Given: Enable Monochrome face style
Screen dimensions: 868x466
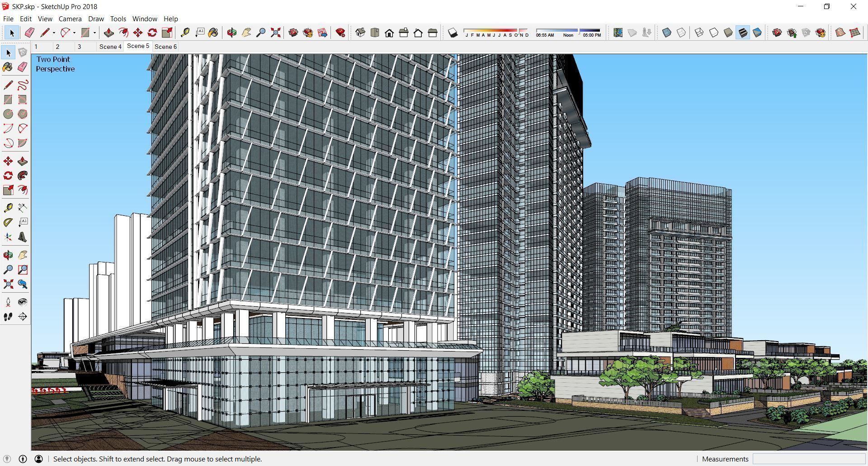Looking at the screenshot, I should (x=757, y=33).
